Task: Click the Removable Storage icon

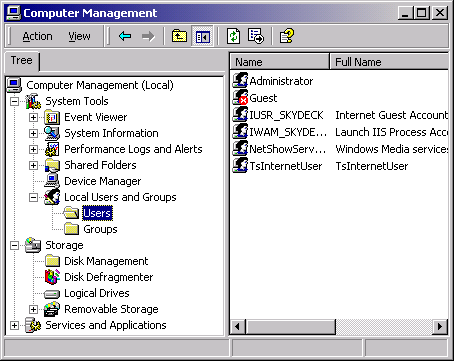Action: [52, 309]
